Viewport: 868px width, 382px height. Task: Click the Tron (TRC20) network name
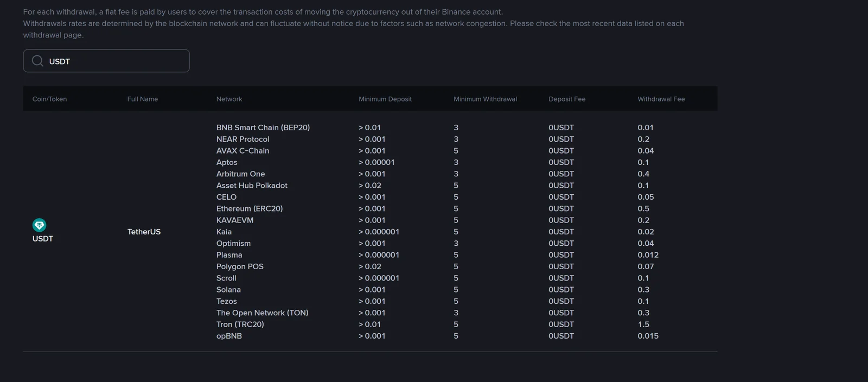(x=240, y=324)
